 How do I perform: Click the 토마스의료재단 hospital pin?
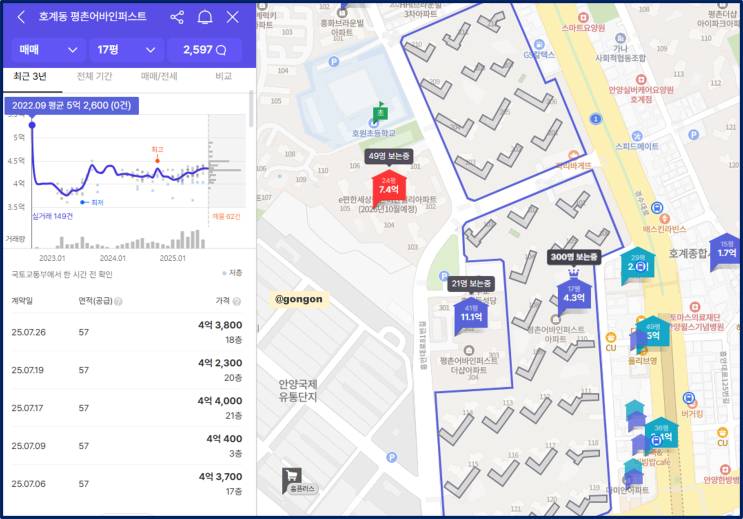(695, 307)
